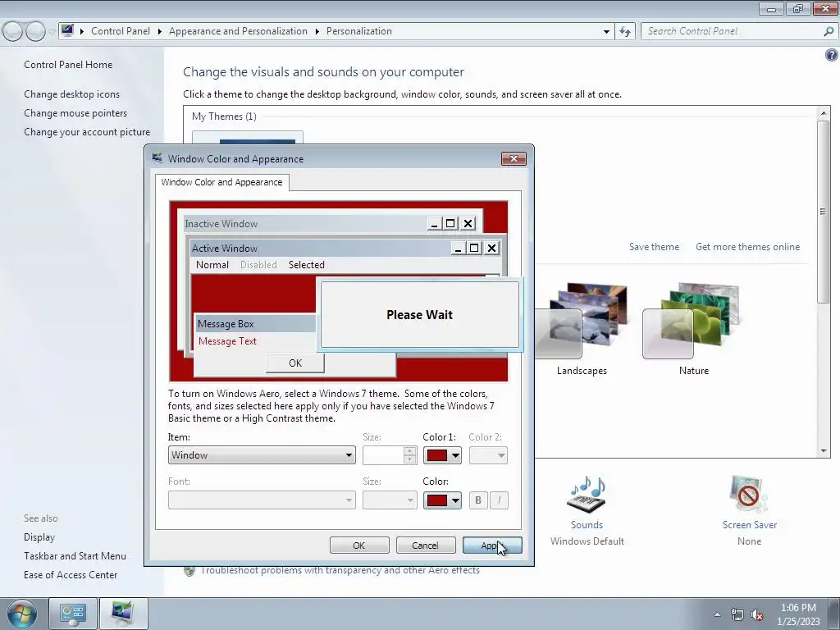
Task: Click Get more themes online link
Action: (x=747, y=247)
